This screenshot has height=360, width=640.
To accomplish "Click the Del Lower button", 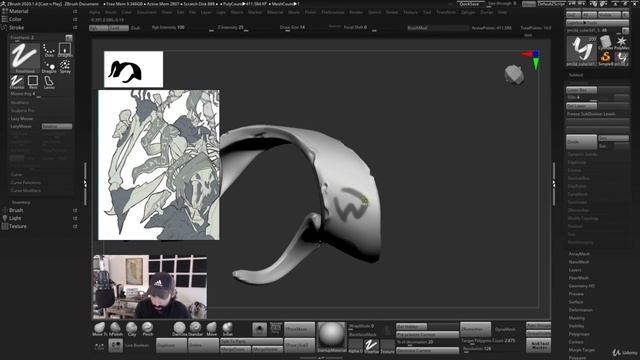I will point(582,106).
